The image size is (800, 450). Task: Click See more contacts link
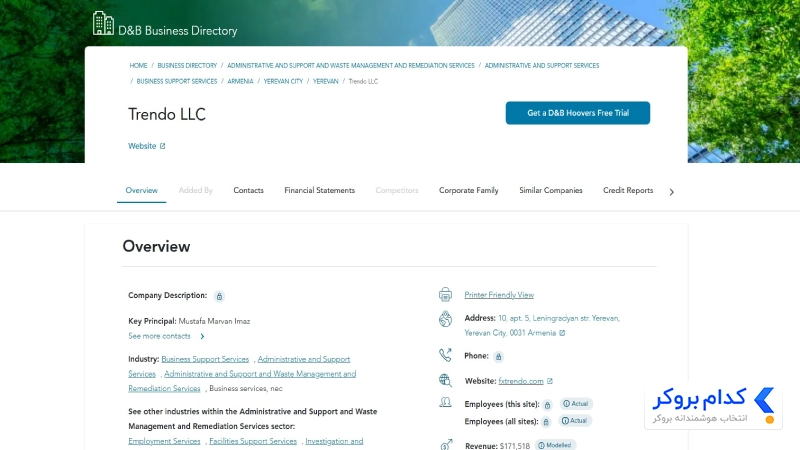(x=159, y=336)
